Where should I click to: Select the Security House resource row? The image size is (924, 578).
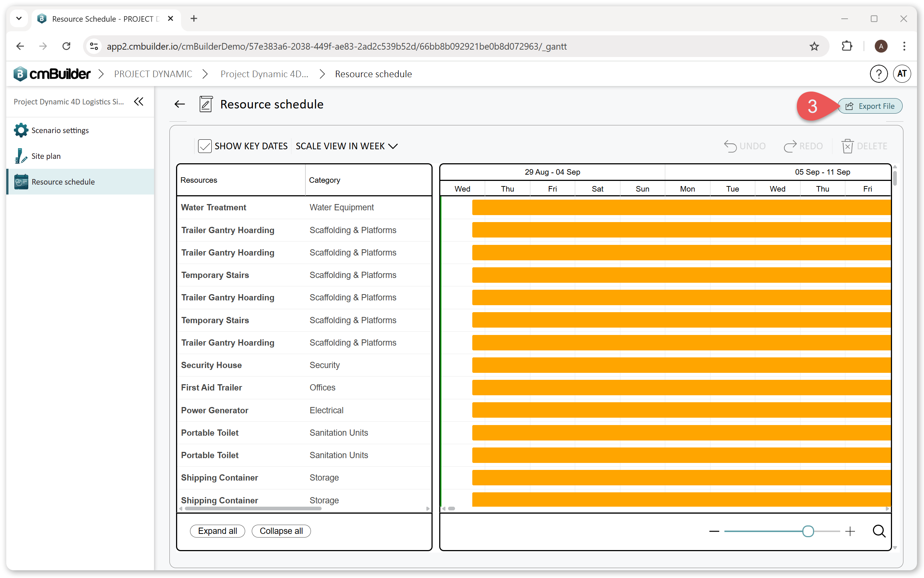pos(304,365)
